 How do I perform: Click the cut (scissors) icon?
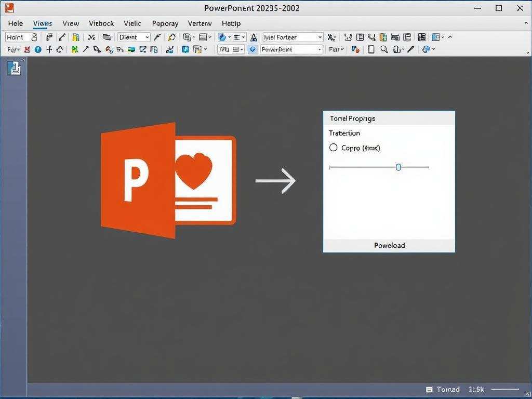coord(91,37)
